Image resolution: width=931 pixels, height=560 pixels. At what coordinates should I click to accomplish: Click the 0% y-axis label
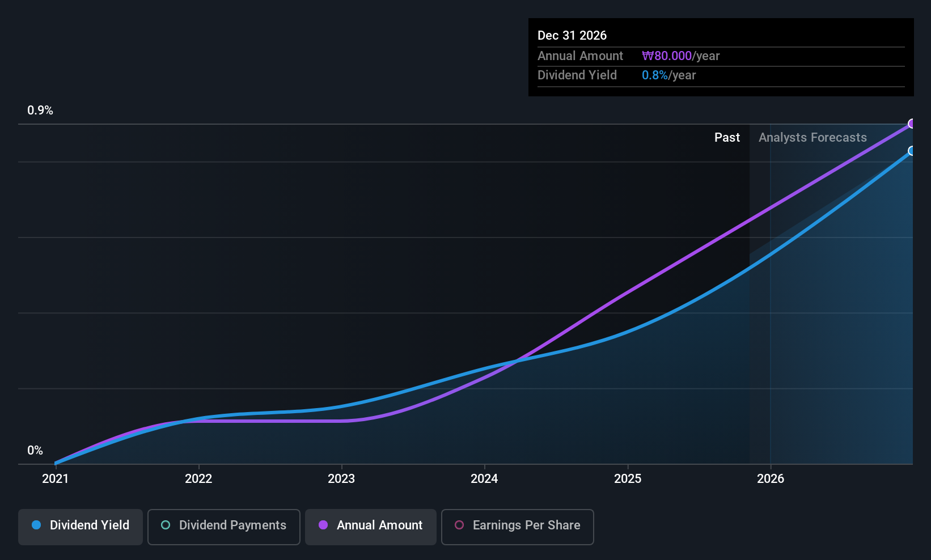tap(35, 451)
